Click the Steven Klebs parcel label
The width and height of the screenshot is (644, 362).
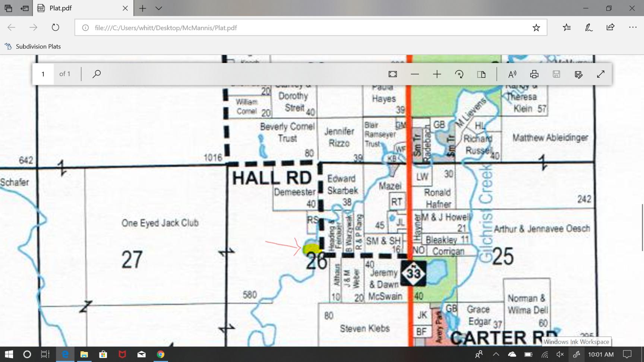coord(365,328)
